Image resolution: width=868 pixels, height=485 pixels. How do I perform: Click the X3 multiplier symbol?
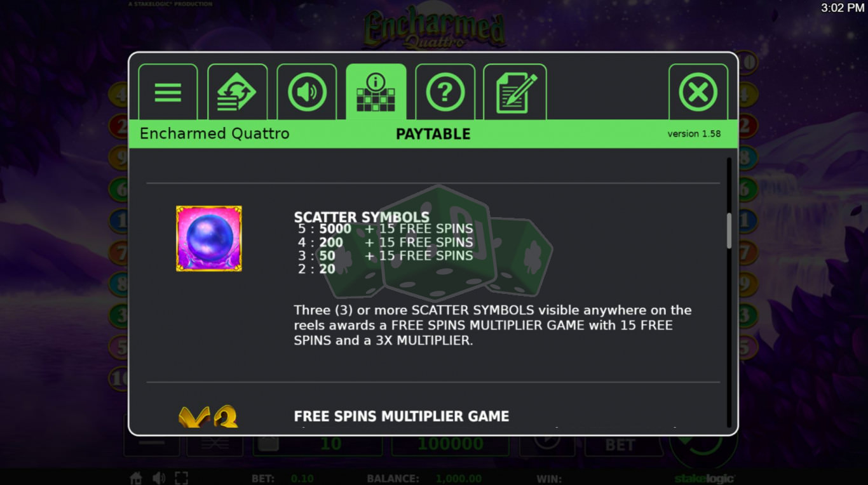(x=208, y=417)
